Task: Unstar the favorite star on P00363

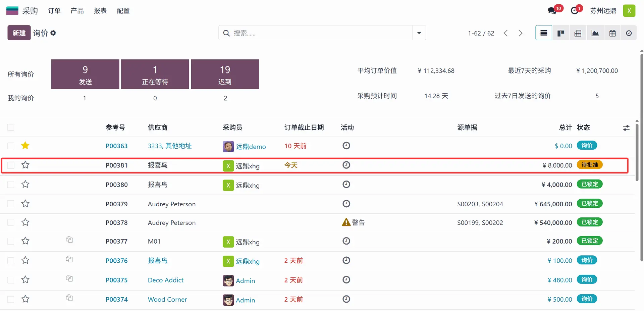Action: click(x=25, y=146)
